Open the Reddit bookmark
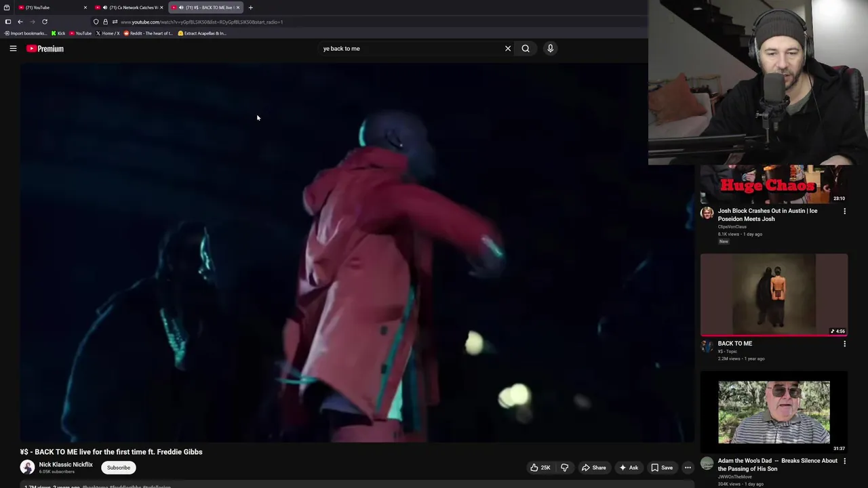This screenshot has width=868, height=488. click(149, 33)
